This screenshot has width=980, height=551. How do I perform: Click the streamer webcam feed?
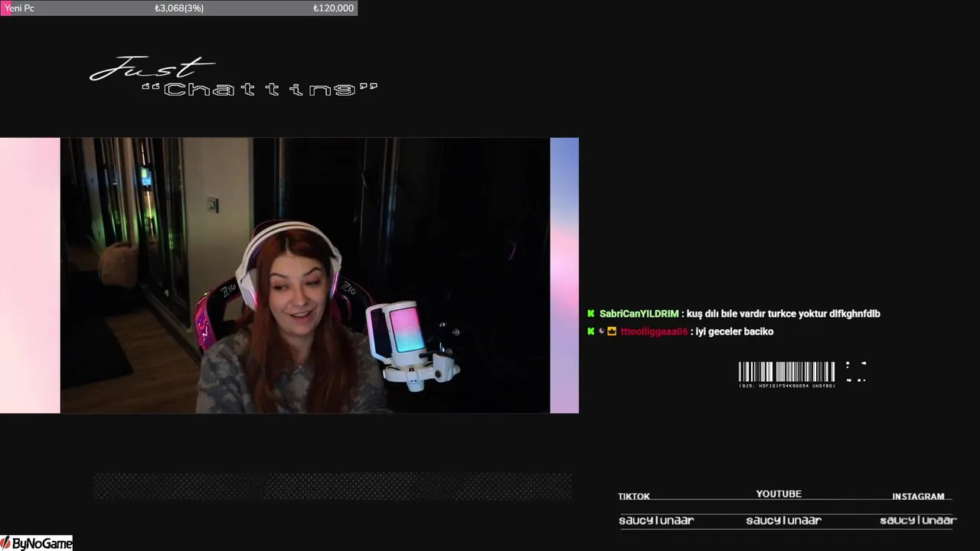[x=305, y=275]
